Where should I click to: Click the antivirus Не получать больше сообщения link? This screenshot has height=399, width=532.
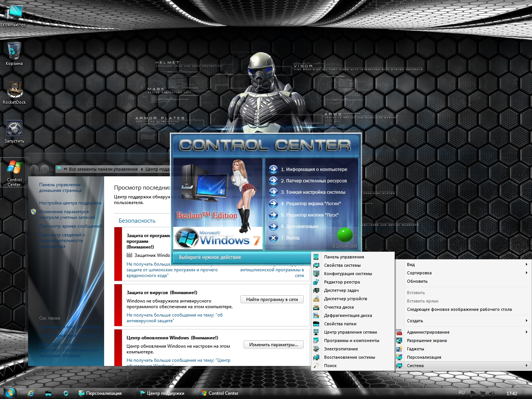175,318
